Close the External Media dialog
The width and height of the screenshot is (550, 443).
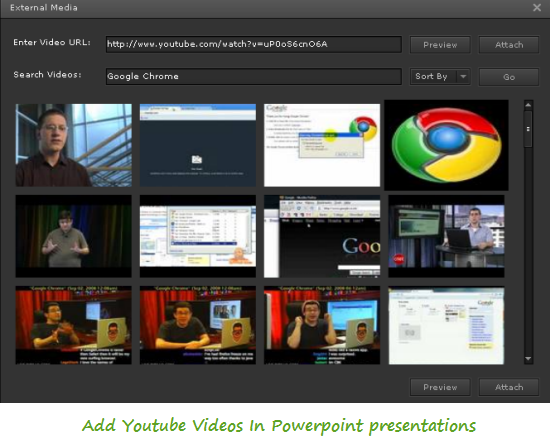click(537, 7)
